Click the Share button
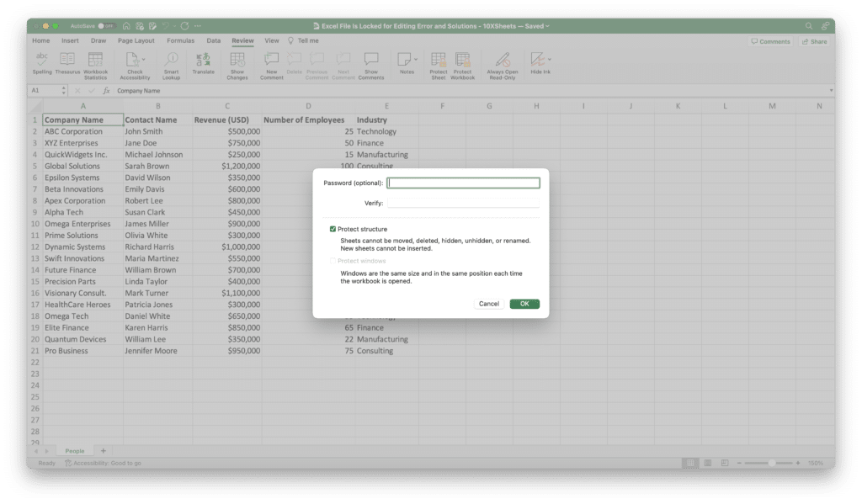The width and height of the screenshot is (862, 504). (814, 42)
